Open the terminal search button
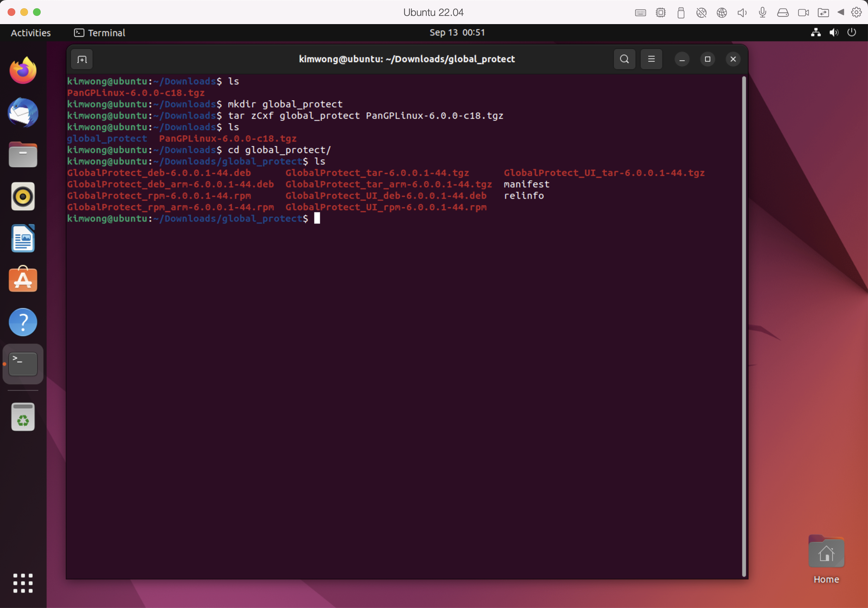The width and height of the screenshot is (868, 608). click(625, 59)
